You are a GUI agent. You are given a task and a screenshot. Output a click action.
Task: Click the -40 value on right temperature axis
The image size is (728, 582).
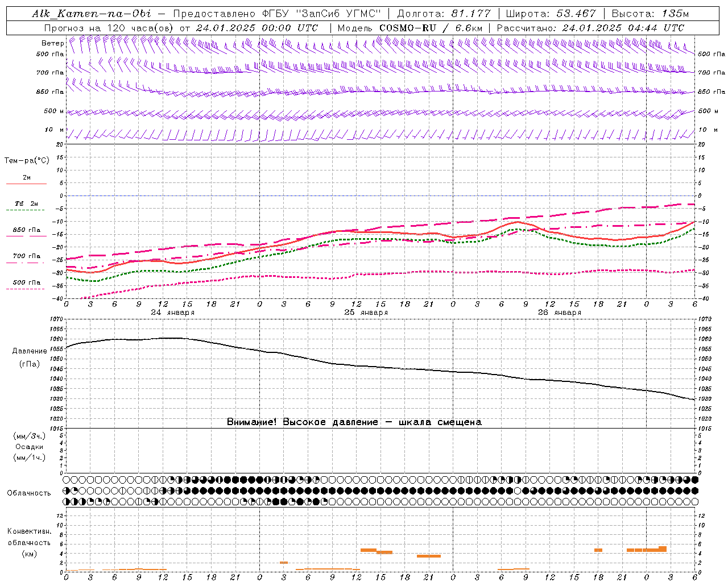pyautogui.click(x=704, y=299)
